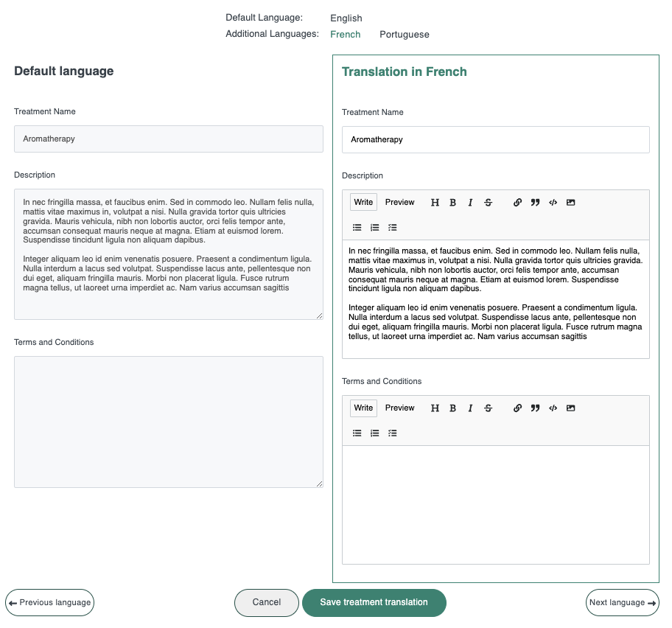672x628 pixels.
Task: Add ordered list in Terms and Conditions editor
Action: [374, 433]
